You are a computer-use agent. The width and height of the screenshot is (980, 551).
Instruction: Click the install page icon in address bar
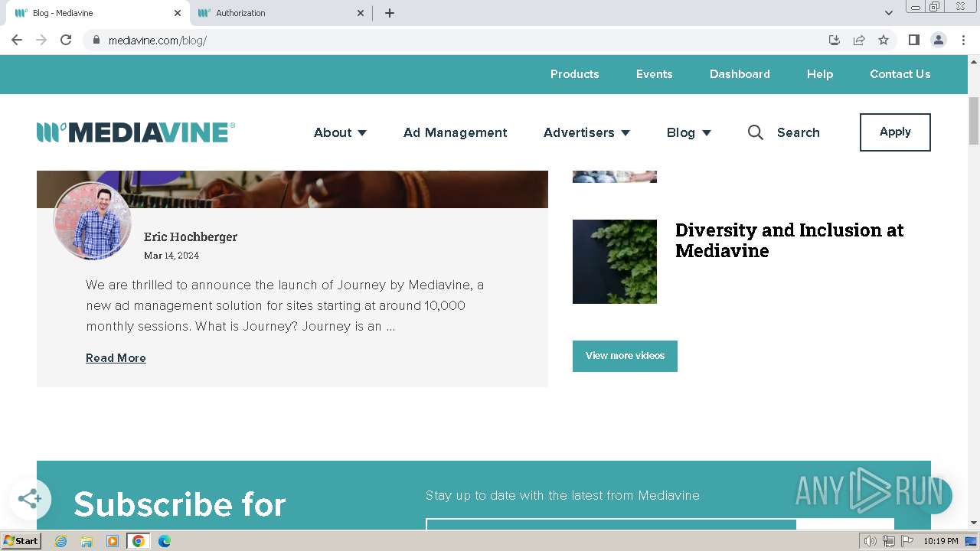coord(835,40)
